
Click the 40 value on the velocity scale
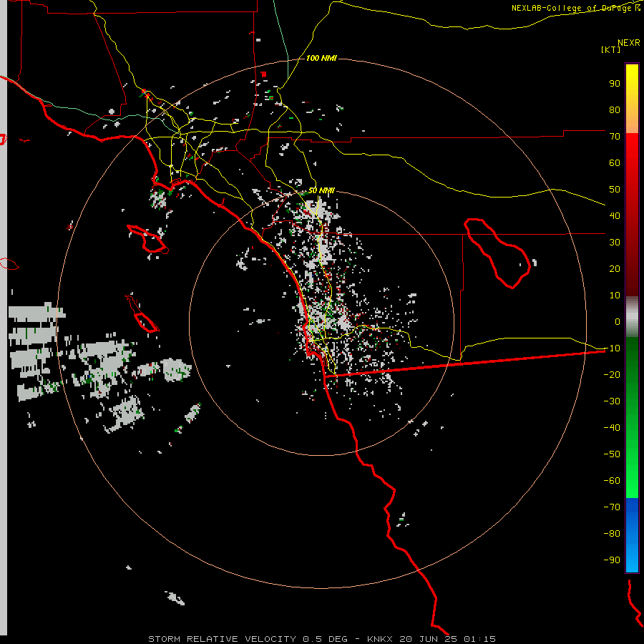(615, 216)
